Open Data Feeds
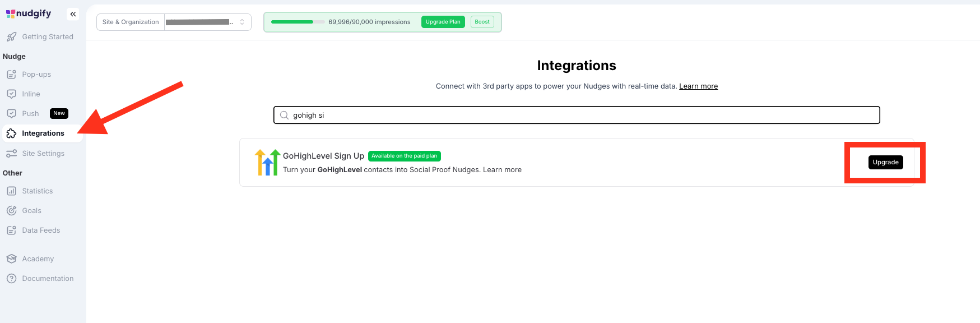This screenshot has height=323, width=980. [42, 230]
